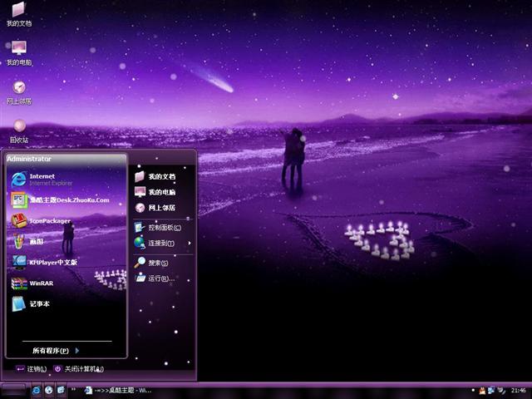Open the 我的文档 desktop icon
532x399 pixels.
pos(19,14)
